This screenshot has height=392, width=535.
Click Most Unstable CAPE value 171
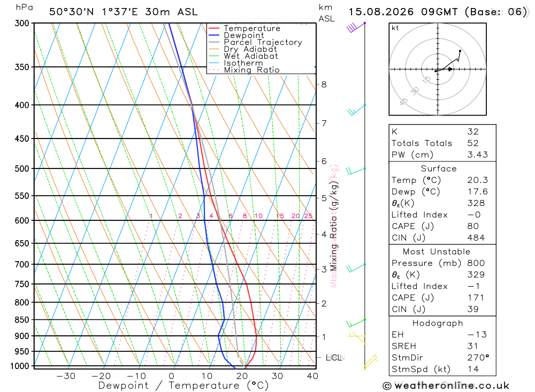tap(476, 298)
